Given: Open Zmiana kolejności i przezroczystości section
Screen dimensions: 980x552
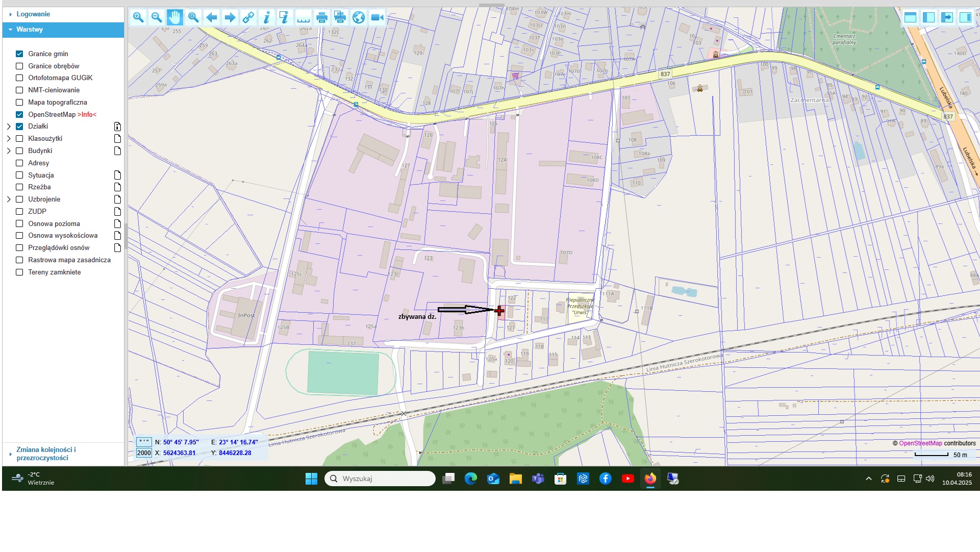Looking at the screenshot, I should pos(46,454).
